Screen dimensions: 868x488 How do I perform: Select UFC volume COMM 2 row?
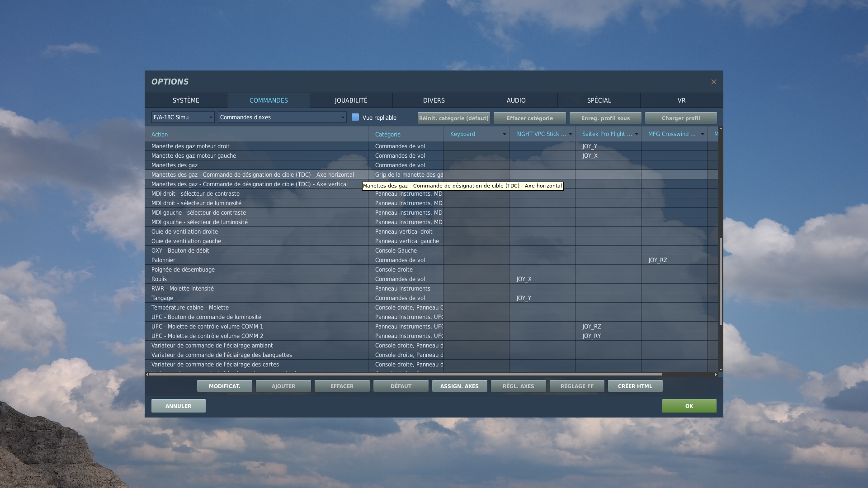[x=431, y=336]
